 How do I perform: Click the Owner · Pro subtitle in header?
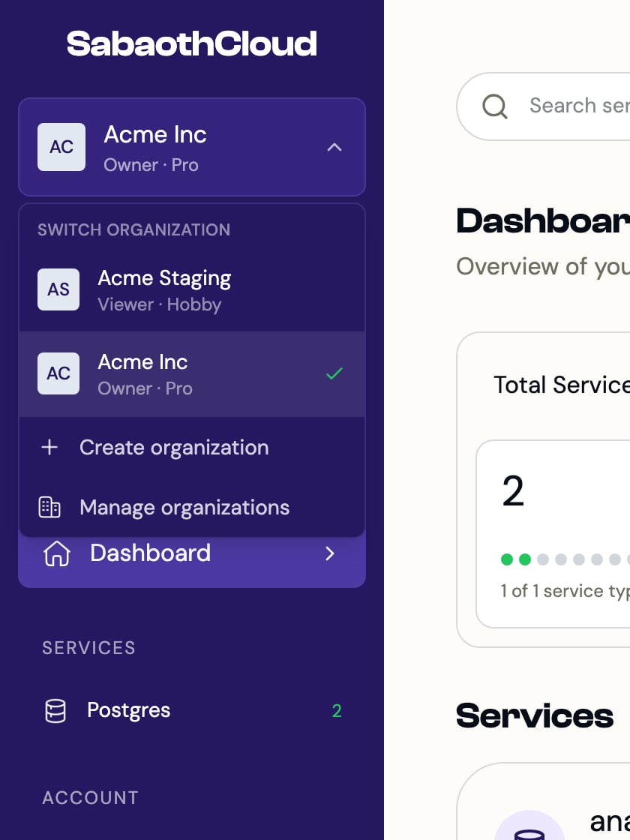[x=151, y=165]
